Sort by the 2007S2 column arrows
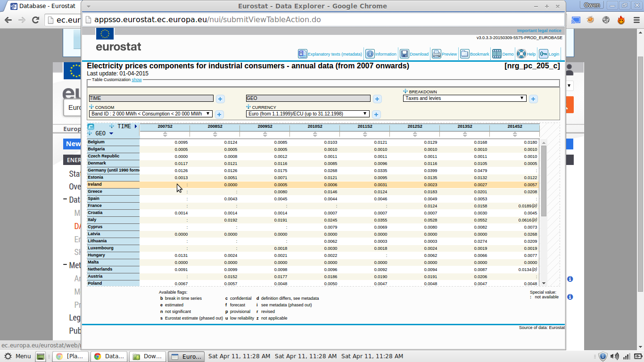644x362 pixels. pos(165,134)
